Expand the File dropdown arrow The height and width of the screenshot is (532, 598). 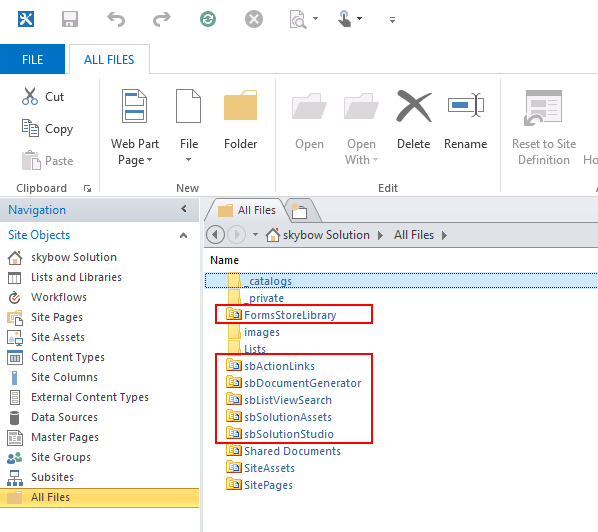tap(188, 160)
